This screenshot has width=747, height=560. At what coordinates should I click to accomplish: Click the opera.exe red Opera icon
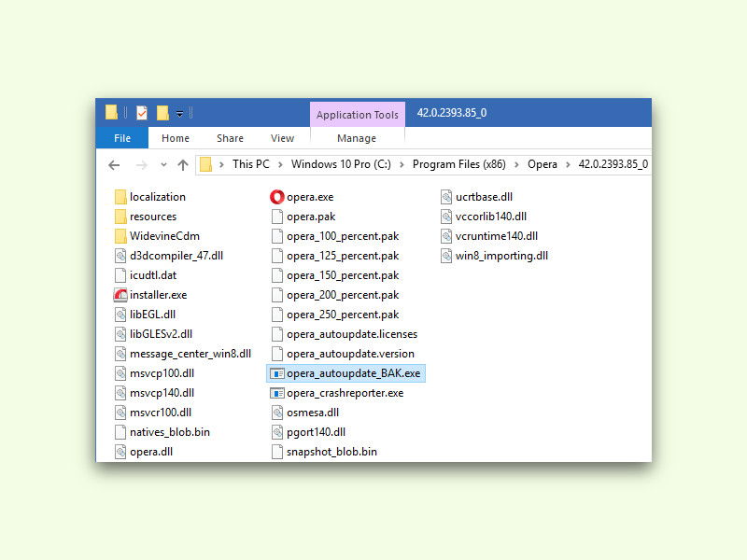click(276, 197)
